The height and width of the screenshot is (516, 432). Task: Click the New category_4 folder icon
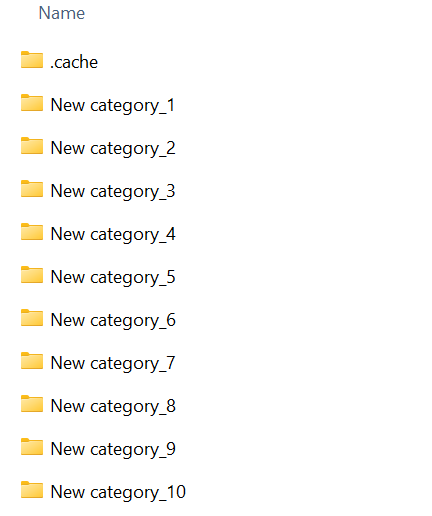click(x=32, y=232)
